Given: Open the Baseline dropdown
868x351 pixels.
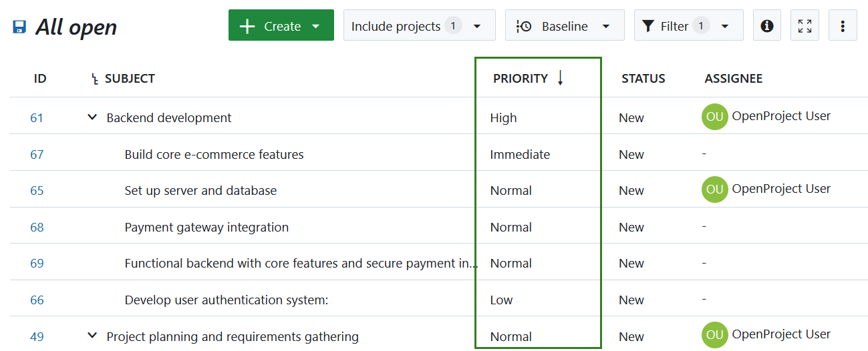Looking at the screenshot, I should click(564, 26).
